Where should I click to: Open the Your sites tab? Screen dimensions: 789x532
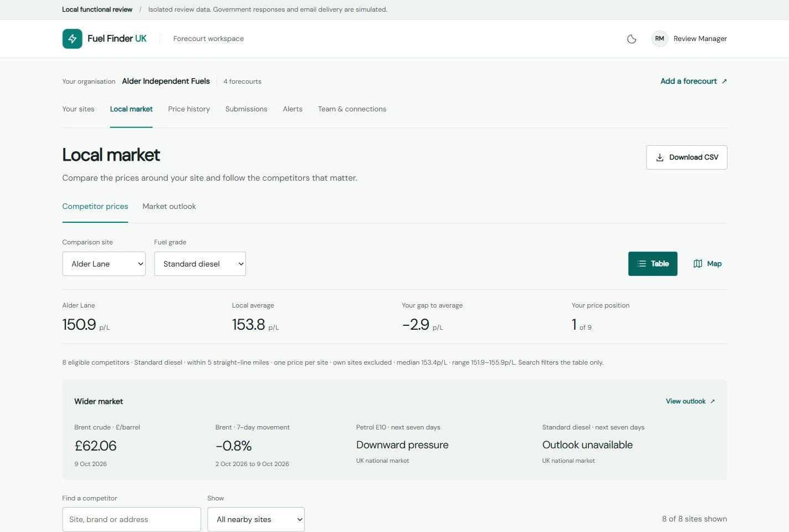78,109
